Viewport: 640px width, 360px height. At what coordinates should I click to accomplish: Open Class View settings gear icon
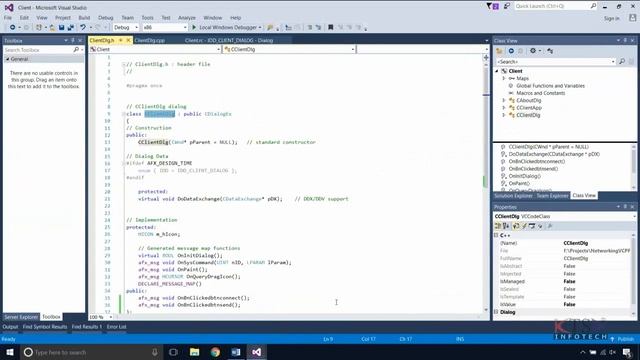click(533, 51)
